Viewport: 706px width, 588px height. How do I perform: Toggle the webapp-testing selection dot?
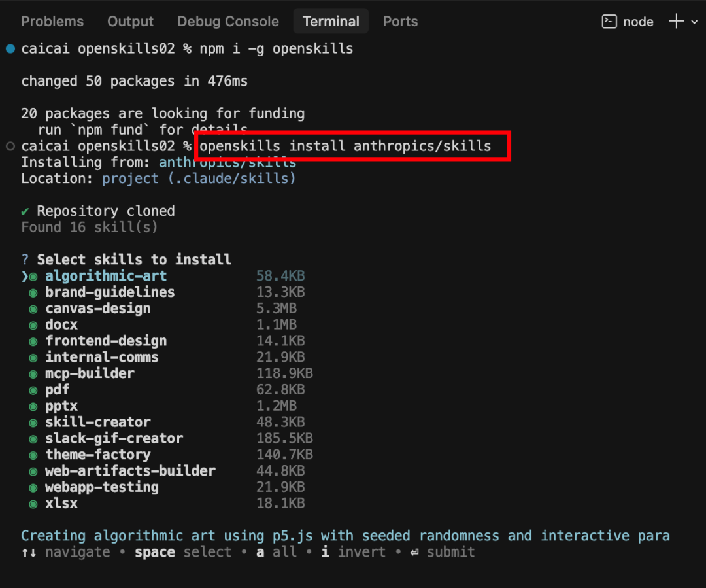coord(33,487)
